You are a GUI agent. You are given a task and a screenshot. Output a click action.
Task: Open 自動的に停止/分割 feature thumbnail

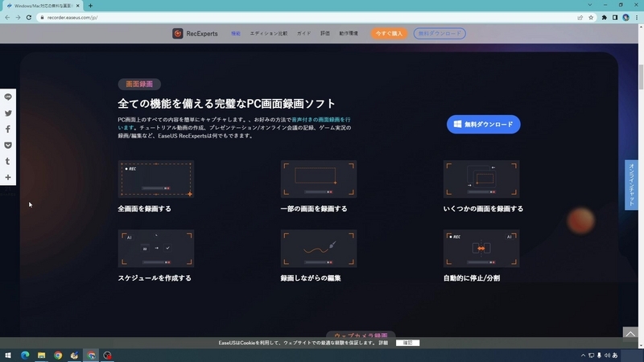(481, 249)
